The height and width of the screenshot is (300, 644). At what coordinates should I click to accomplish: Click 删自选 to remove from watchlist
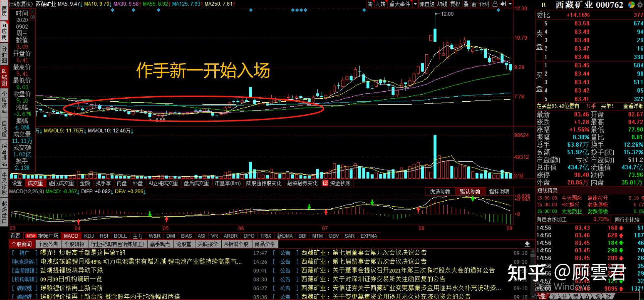click(427, 4)
